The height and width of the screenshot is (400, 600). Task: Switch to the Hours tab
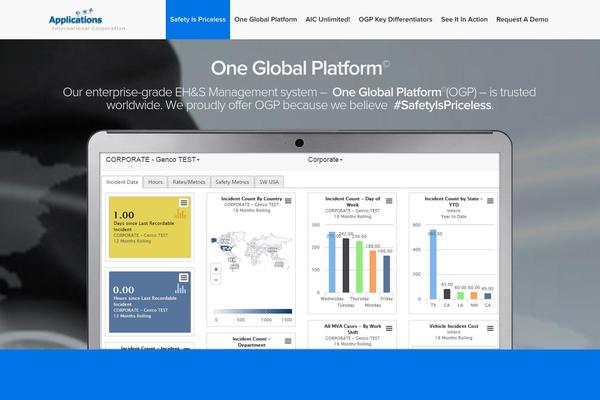click(155, 182)
